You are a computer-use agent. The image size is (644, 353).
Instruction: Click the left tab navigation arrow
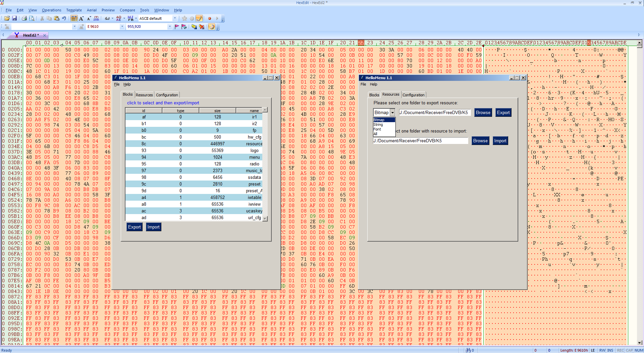tap(3, 35)
